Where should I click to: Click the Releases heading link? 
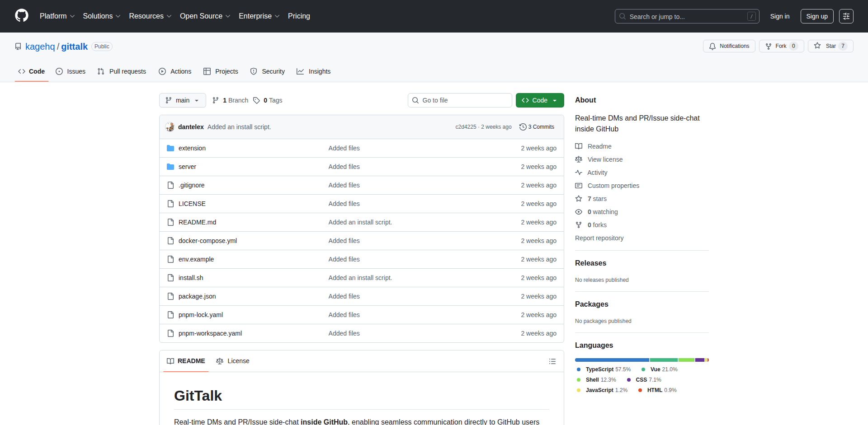tap(590, 263)
